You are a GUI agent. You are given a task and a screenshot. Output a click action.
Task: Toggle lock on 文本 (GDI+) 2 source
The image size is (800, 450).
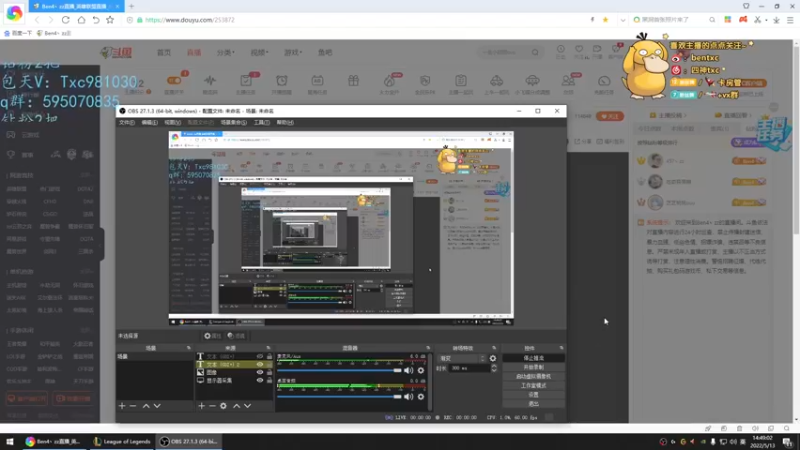(269, 364)
